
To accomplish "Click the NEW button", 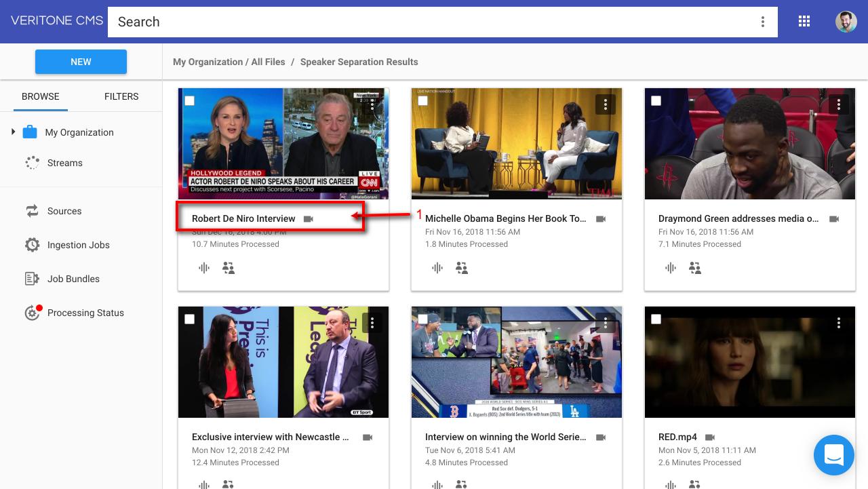I will coord(81,62).
